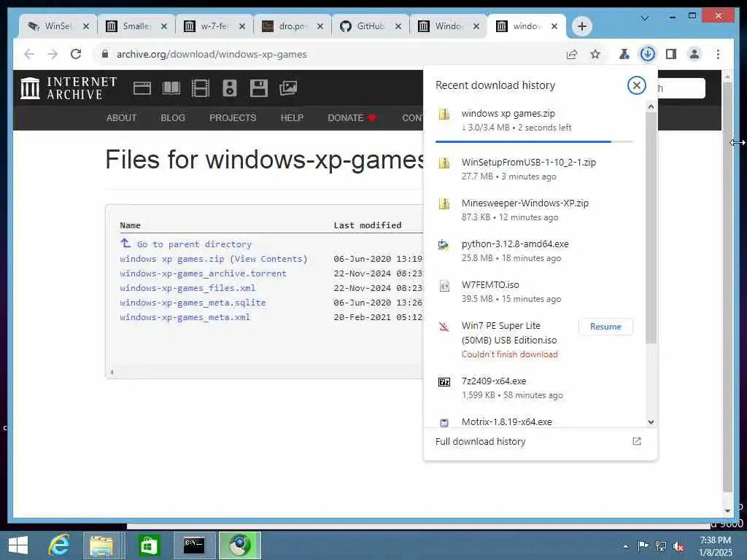Click ABOUT in archive nav
This screenshot has height=560, width=747.
pyautogui.click(x=122, y=117)
